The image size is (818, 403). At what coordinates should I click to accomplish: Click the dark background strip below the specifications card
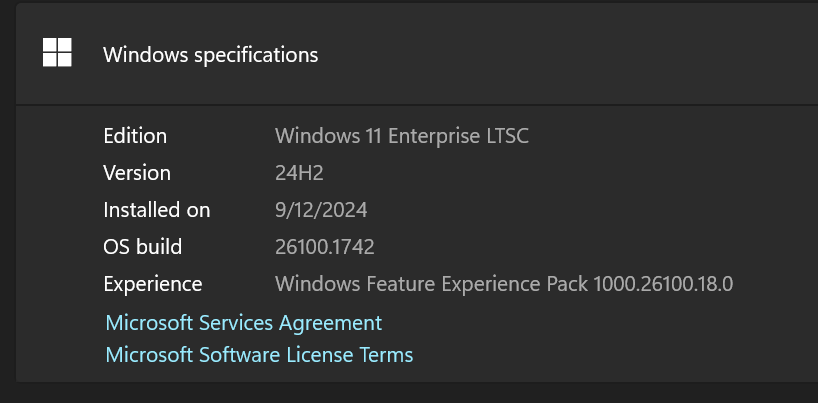[400, 393]
